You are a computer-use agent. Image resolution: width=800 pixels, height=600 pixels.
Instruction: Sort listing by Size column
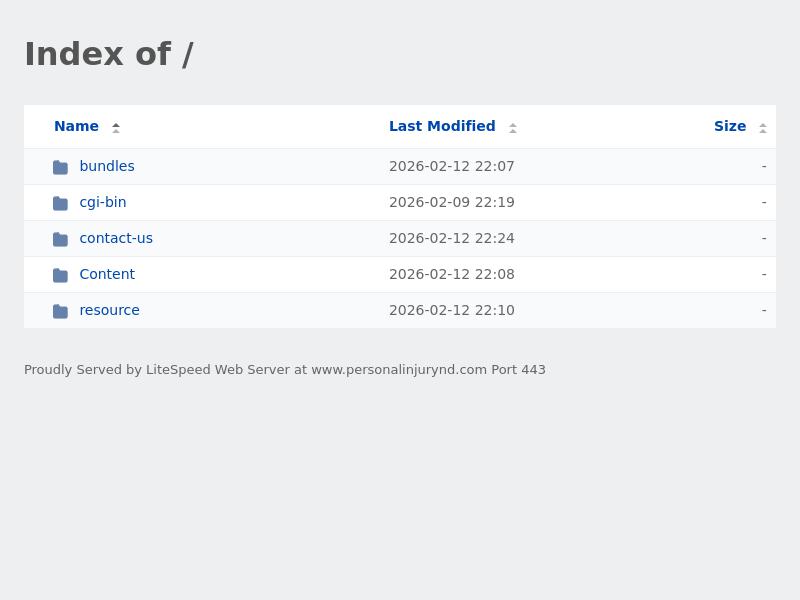click(729, 126)
